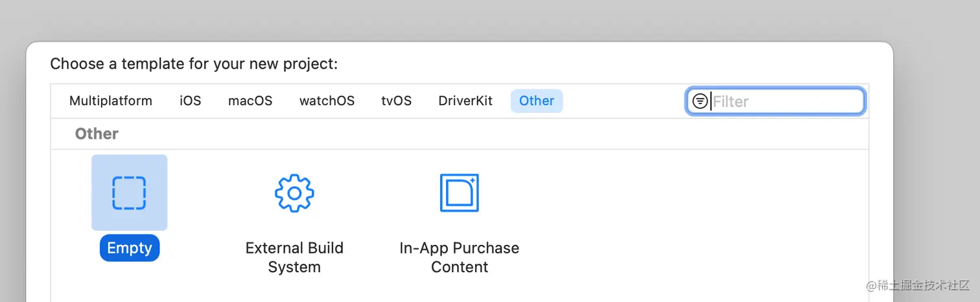Click the gray Other section header
The width and height of the screenshot is (980, 302).
[x=97, y=134]
